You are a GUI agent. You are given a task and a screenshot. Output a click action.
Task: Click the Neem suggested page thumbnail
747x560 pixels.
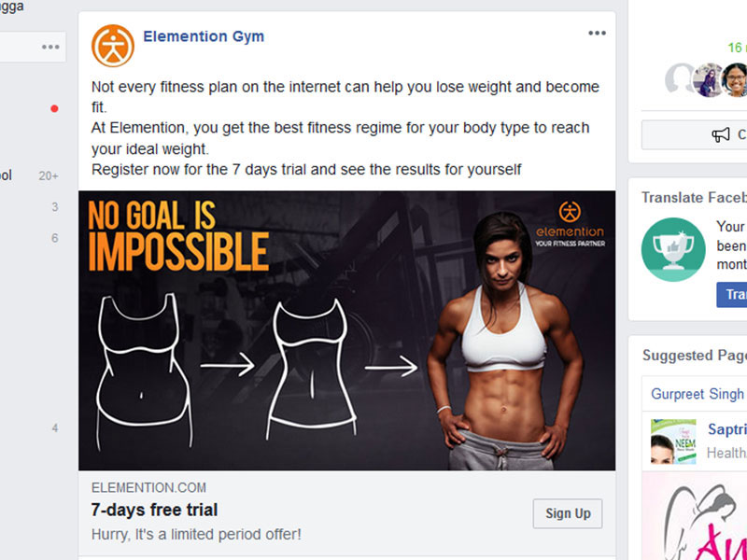coord(673,441)
